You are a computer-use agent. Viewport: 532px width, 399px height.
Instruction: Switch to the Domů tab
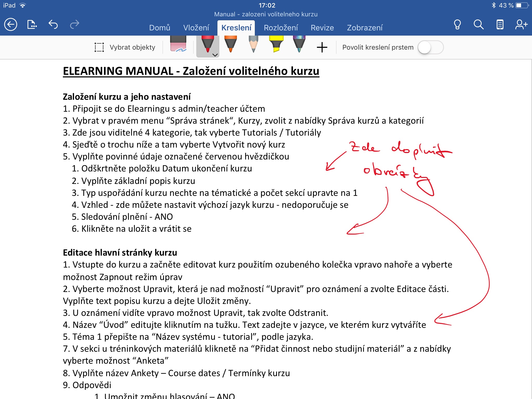159,28
